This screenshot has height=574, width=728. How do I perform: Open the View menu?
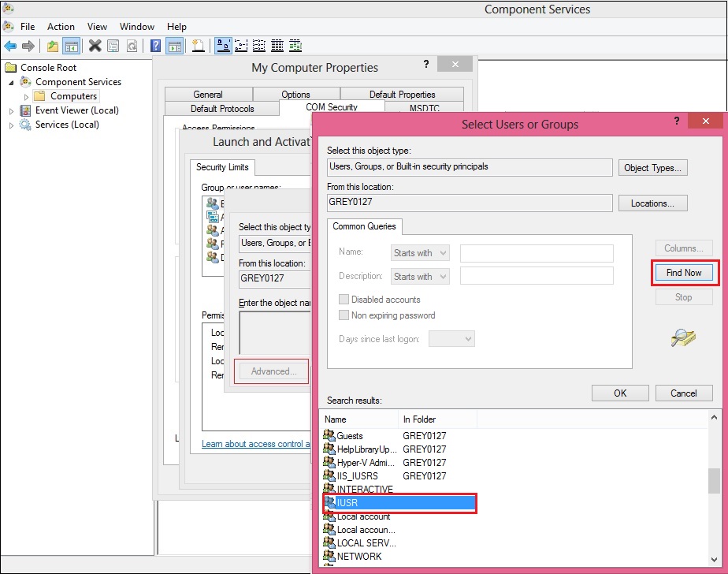coord(97,27)
